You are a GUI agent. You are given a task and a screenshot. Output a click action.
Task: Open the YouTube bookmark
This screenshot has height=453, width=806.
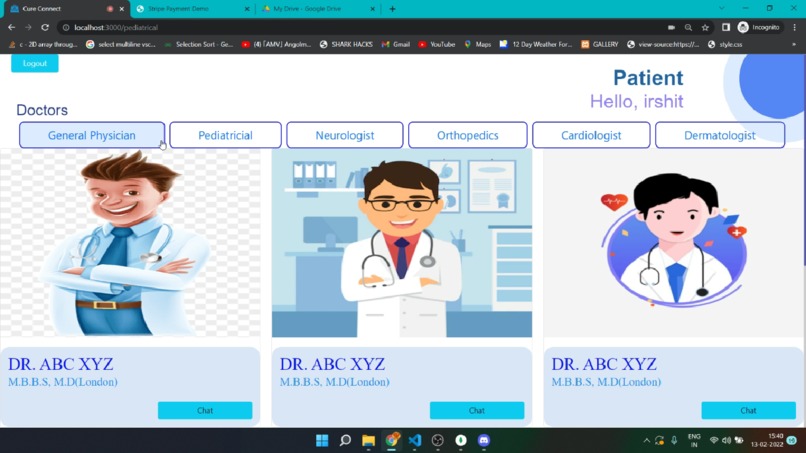click(x=436, y=44)
